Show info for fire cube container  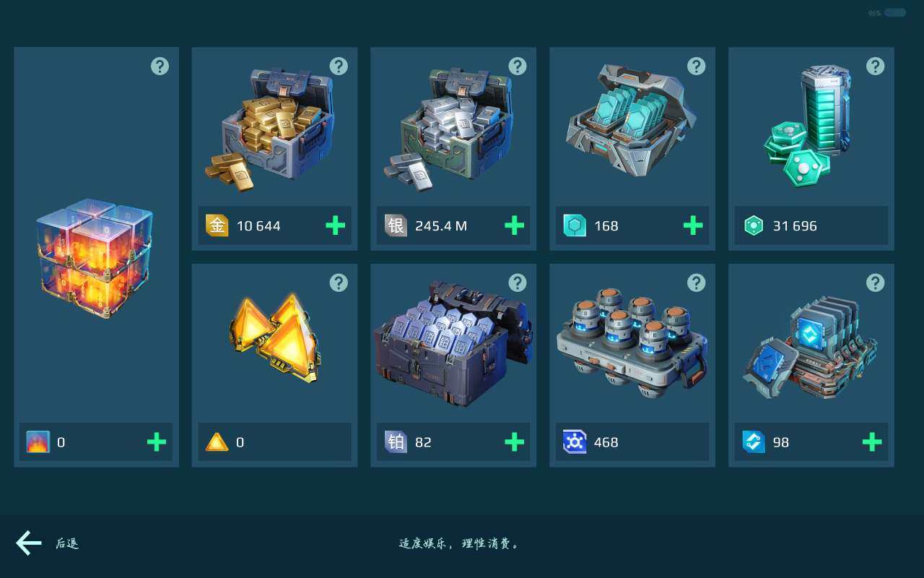click(x=160, y=66)
